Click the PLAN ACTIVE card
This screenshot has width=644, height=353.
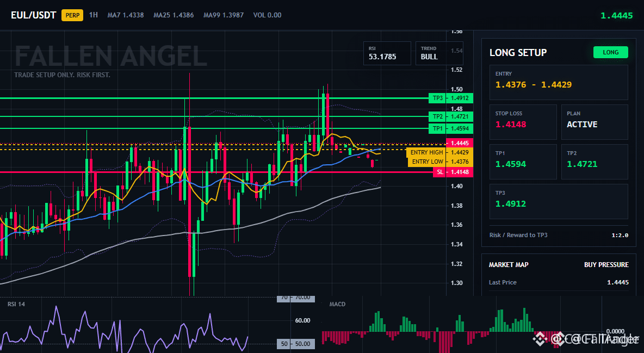tap(595, 122)
